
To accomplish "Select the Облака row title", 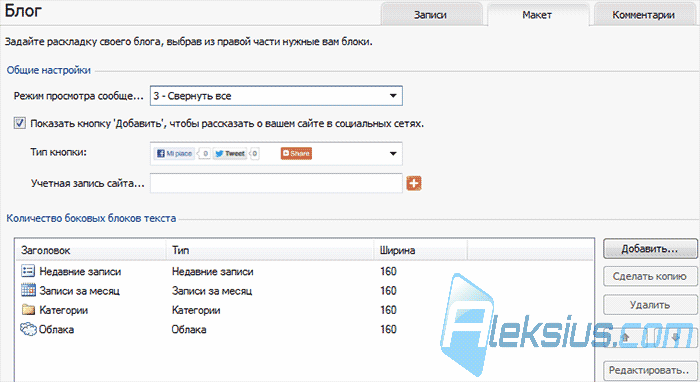I will click(x=56, y=329).
